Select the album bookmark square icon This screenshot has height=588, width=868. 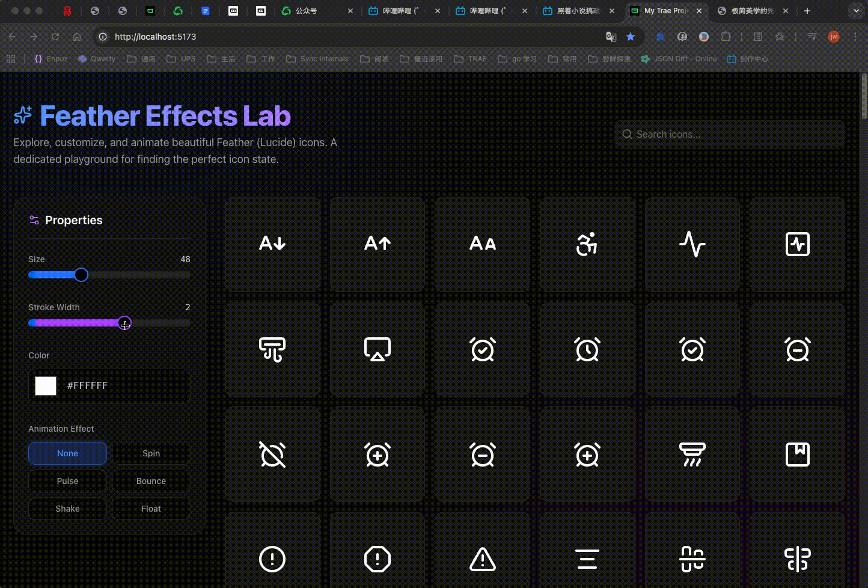[797, 455]
